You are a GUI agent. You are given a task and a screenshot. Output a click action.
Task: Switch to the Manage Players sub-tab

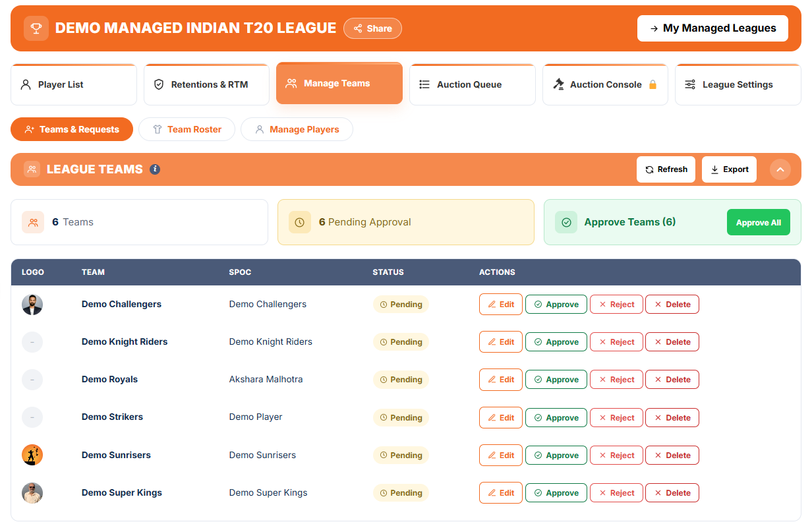pos(297,129)
